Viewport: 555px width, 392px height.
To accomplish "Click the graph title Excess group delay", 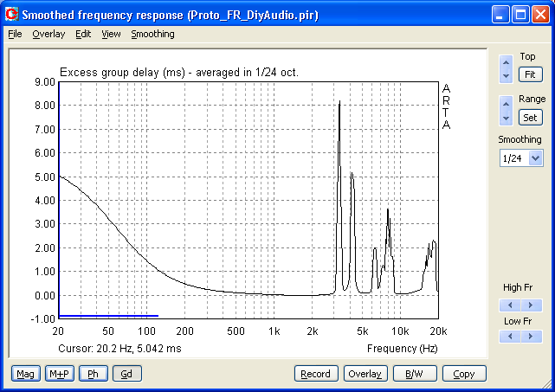I will click(178, 72).
